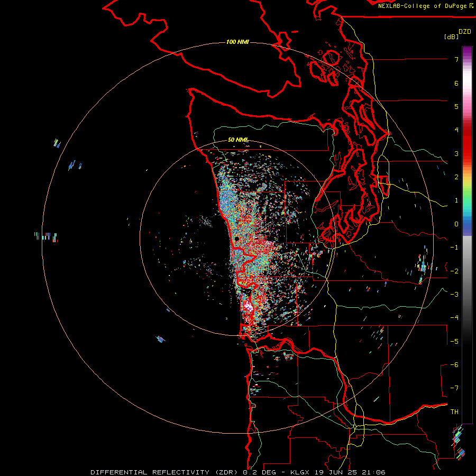Click the -2 dB value on color scale

(x=454, y=271)
